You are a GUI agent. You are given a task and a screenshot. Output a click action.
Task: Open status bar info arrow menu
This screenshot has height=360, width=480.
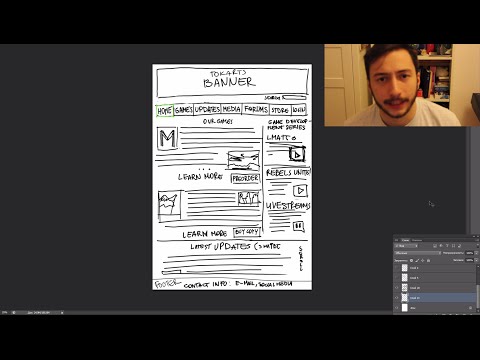(62, 312)
